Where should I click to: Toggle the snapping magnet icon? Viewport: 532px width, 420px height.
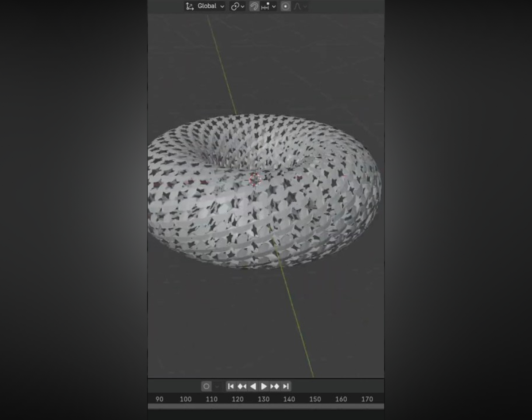coord(254,6)
